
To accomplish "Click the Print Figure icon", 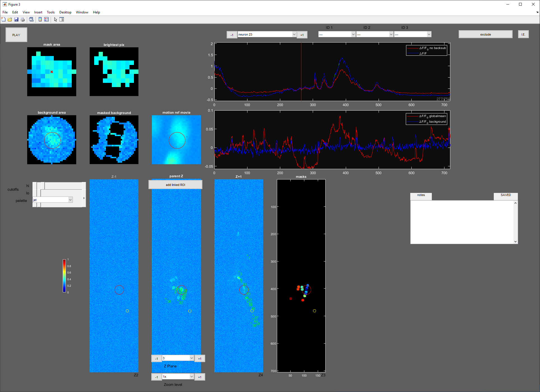I will (x=23, y=20).
